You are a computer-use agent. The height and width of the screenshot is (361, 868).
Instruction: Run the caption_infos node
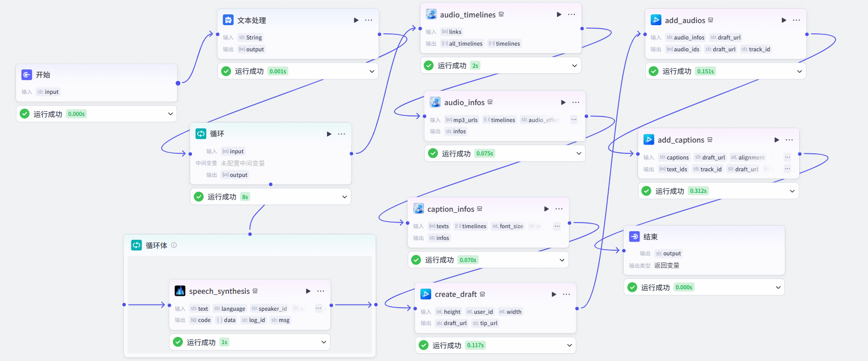point(546,209)
